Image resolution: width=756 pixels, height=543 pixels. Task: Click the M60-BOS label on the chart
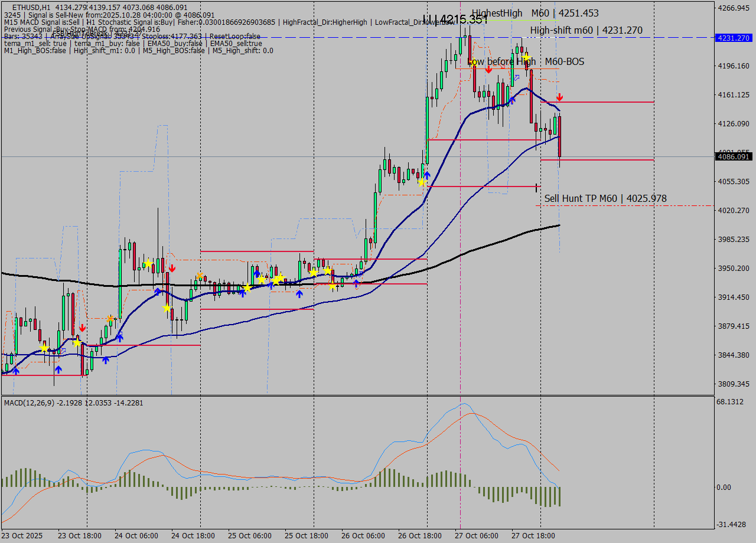pos(564,61)
